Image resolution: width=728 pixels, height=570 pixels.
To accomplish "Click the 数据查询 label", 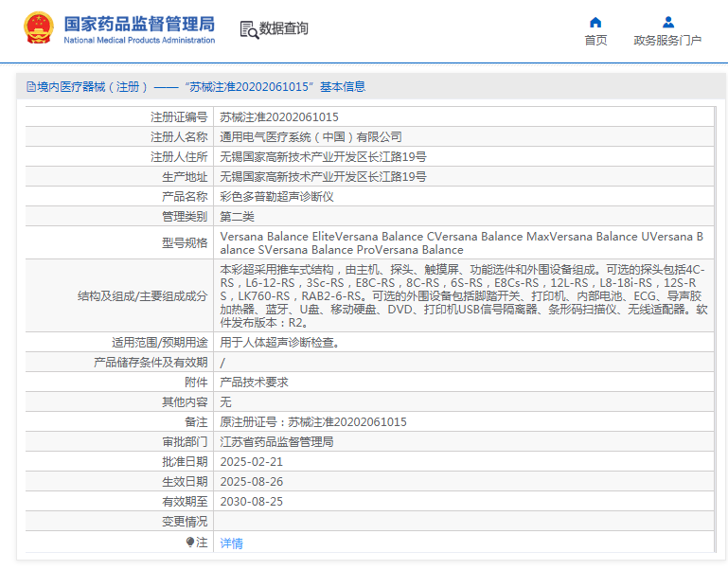I will pyautogui.click(x=283, y=28).
